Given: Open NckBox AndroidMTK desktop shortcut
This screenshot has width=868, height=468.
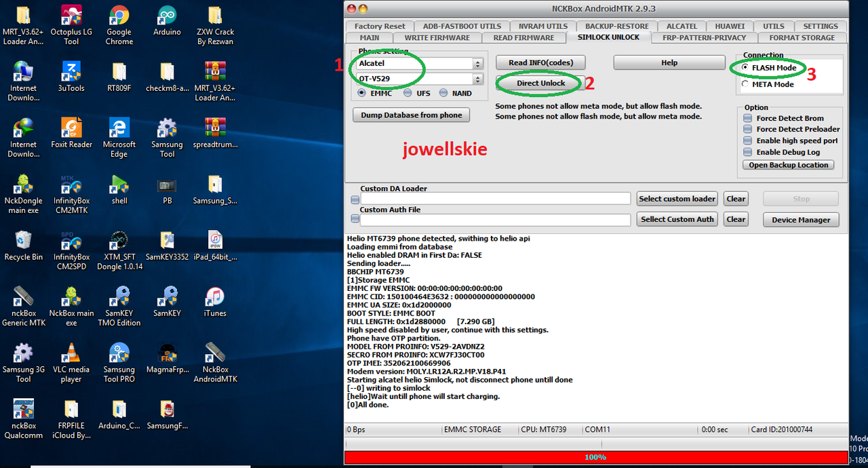Looking at the screenshot, I should pyautogui.click(x=215, y=363).
